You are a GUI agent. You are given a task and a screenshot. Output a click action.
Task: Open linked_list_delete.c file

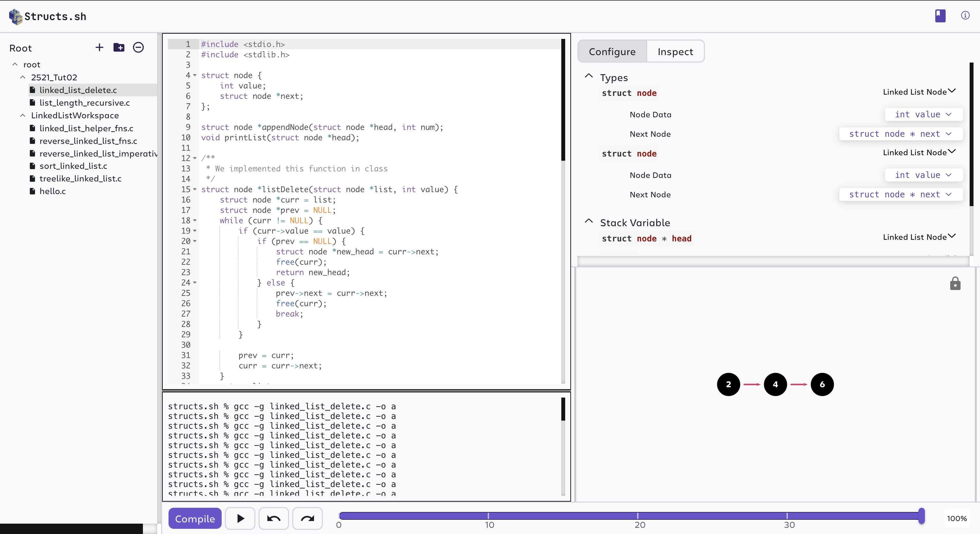coord(92,90)
